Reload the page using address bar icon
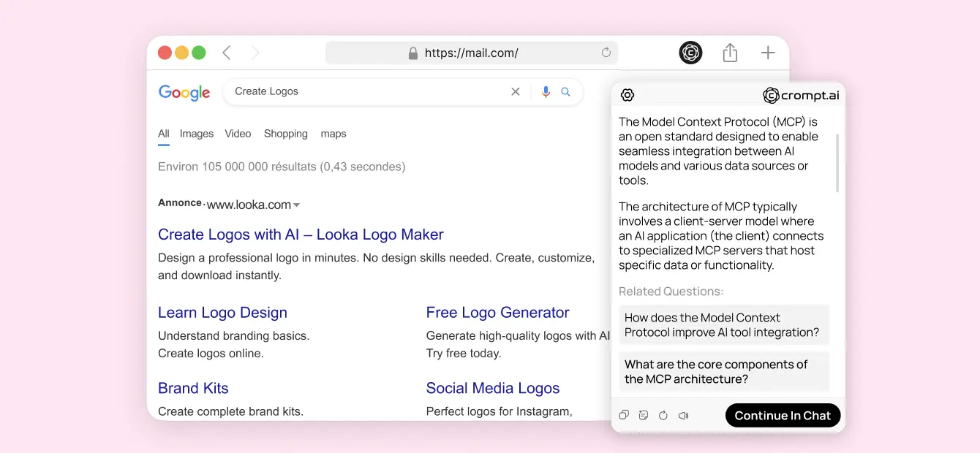Image resolution: width=980 pixels, height=453 pixels. pyautogui.click(x=606, y=53)
